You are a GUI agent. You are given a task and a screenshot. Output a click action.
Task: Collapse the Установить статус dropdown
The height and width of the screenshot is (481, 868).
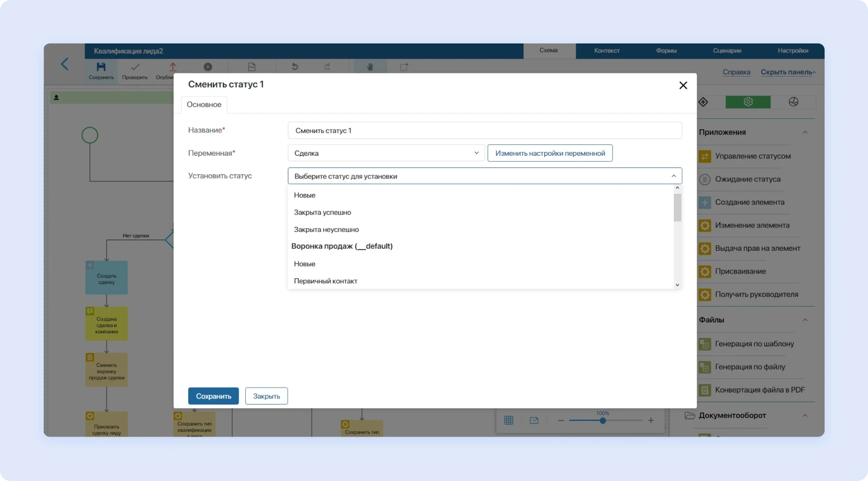tap(673, 176)
